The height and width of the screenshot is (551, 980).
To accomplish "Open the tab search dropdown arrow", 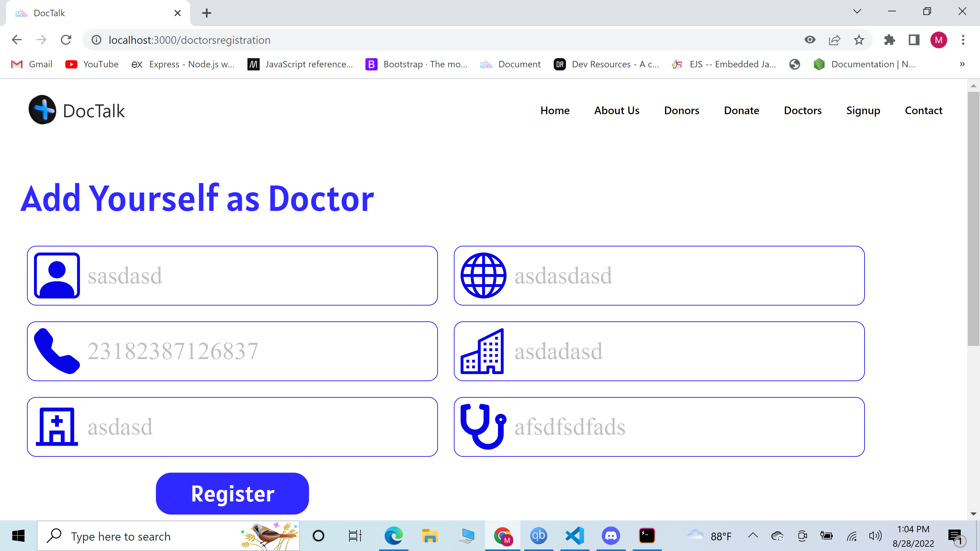I will click(x=857, y=11).
